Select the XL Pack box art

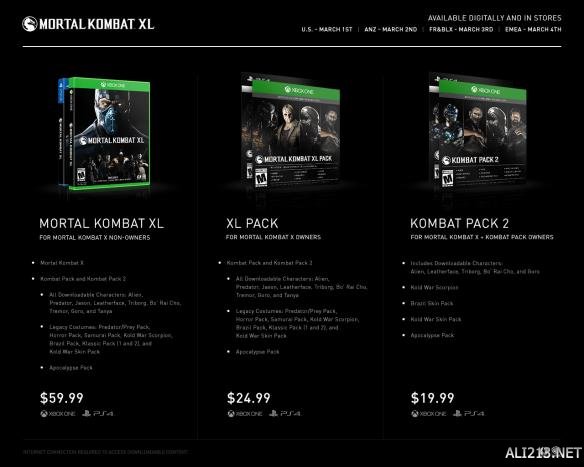click(291, 130)
